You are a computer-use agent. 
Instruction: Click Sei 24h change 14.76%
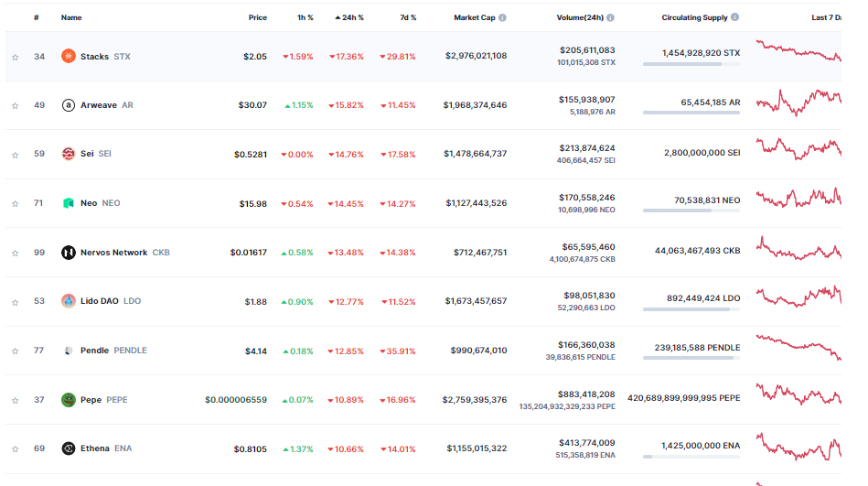(x=346, y=155)
